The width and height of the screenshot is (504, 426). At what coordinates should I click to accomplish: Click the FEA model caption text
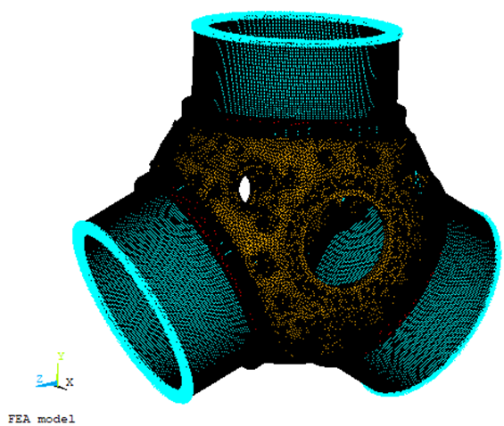(x=41, y=419)
